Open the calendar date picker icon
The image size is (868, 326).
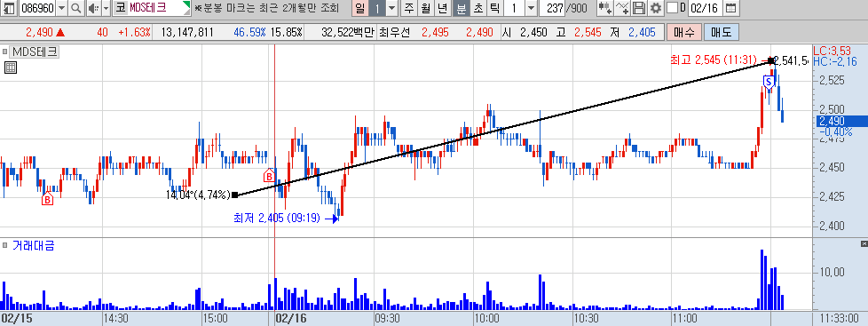click(730, 8)
